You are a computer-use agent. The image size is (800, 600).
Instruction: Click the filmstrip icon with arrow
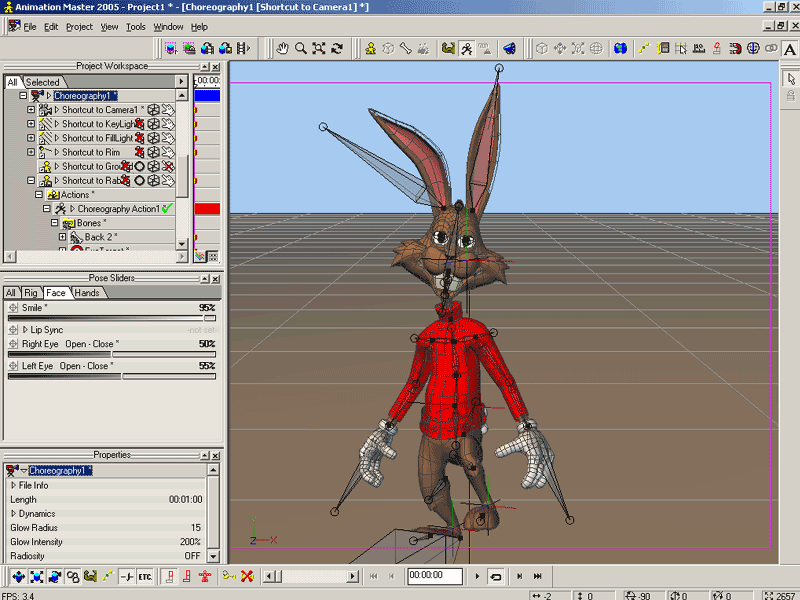[243, 48]
